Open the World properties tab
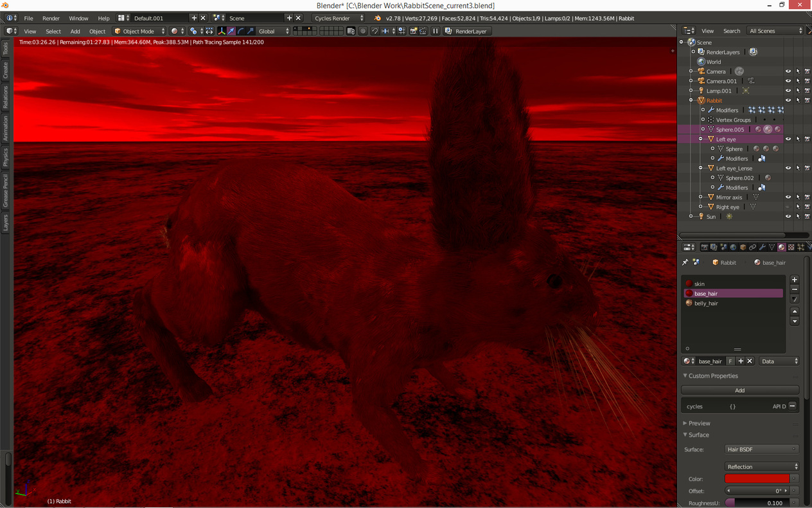812x508 pixels. tap(733, 248)
